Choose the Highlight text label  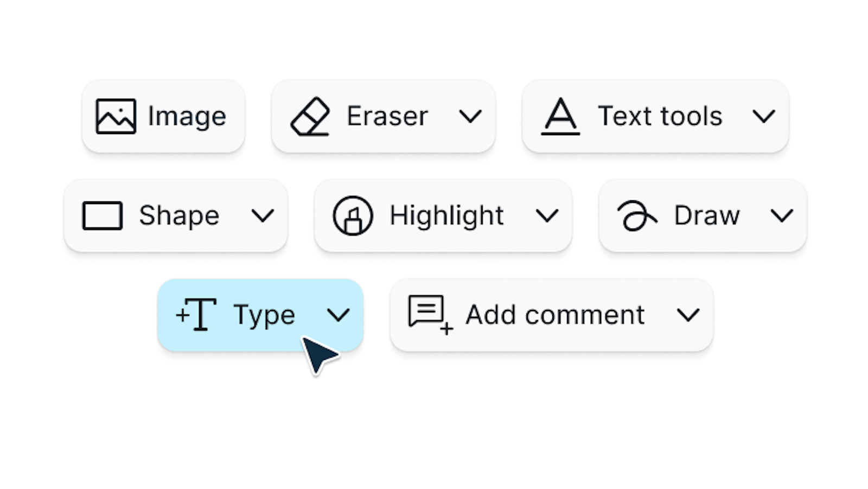[x=446, y=216]
